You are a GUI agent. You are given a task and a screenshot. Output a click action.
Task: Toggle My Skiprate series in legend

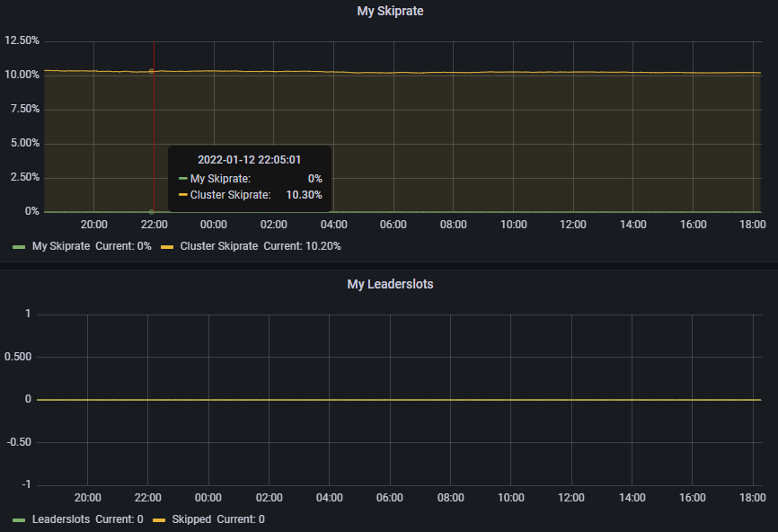61,246
